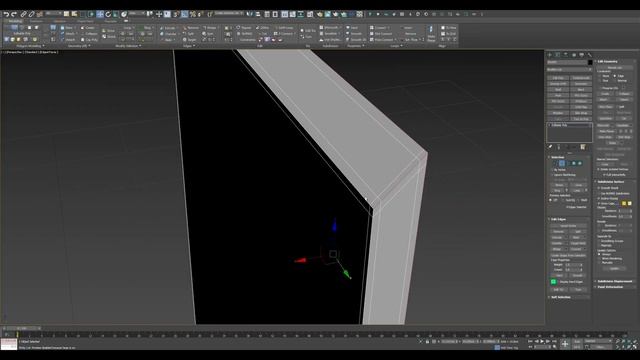Select the Select and Link tool
This screenshot has width=640, height=360.
pos(23,14)
